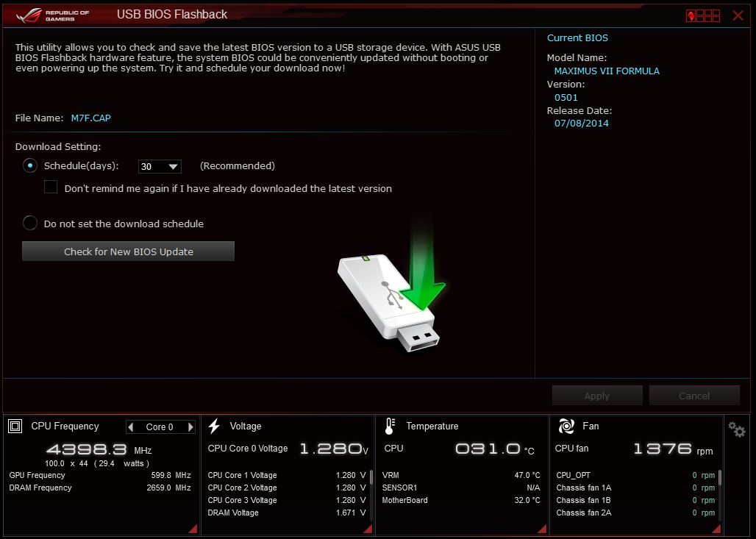Open the ROG app grid menu icon

[703, 15]
